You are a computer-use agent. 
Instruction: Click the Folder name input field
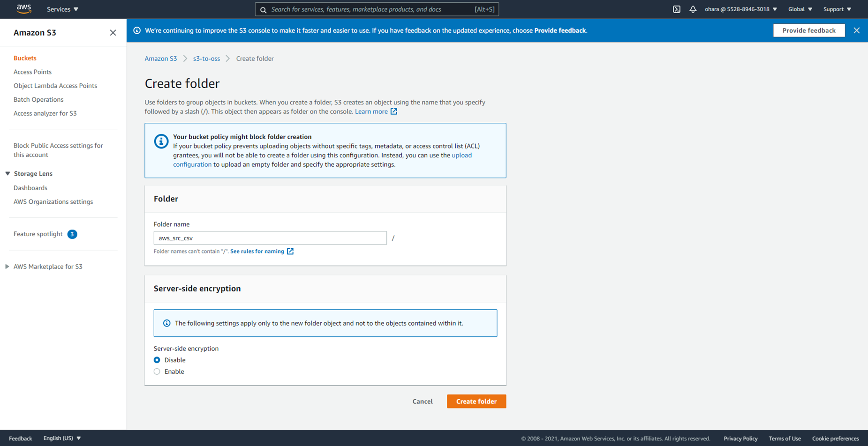(x=270, y=238)
